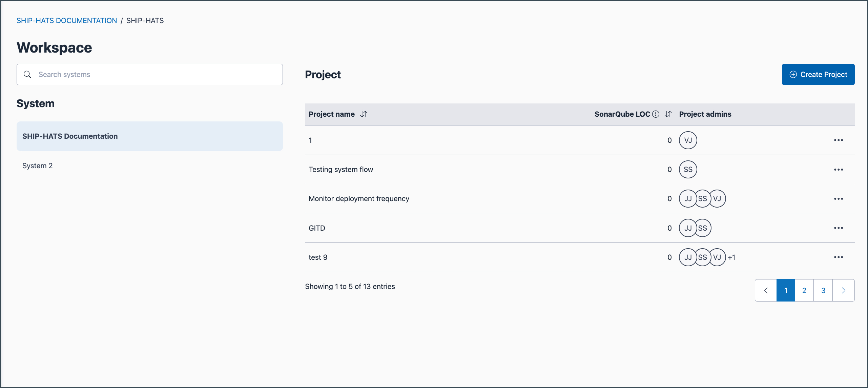Screen dimensions: 868x388
Task: Go to next page arrow
Action: coord(844,290)
